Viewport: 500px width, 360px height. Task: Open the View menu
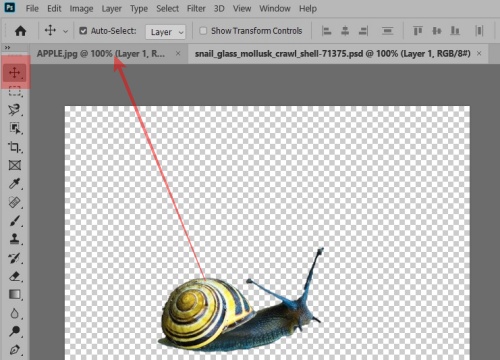(242, 8)
